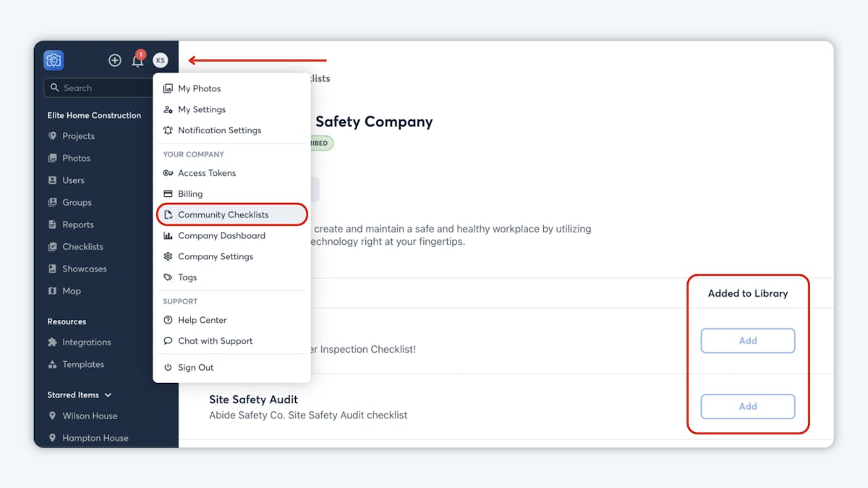Select Tags from user menu
The image size is (868, 488).
coord(187,277)
